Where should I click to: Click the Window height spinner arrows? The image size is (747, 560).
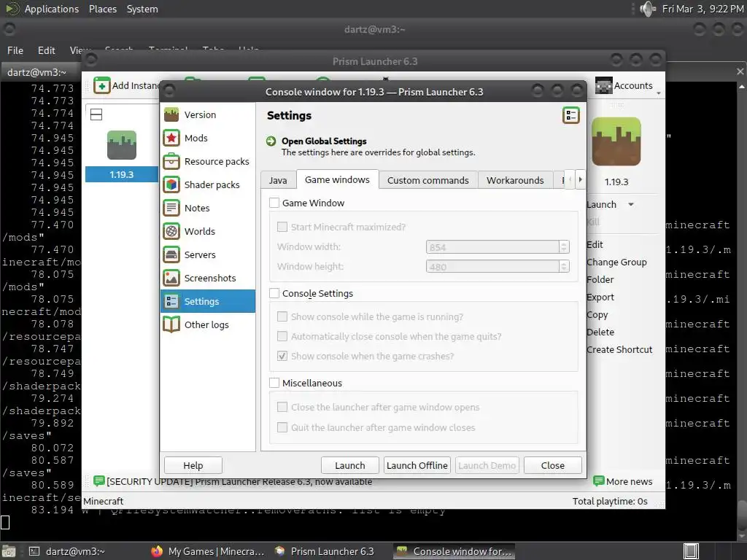point(564,266)
